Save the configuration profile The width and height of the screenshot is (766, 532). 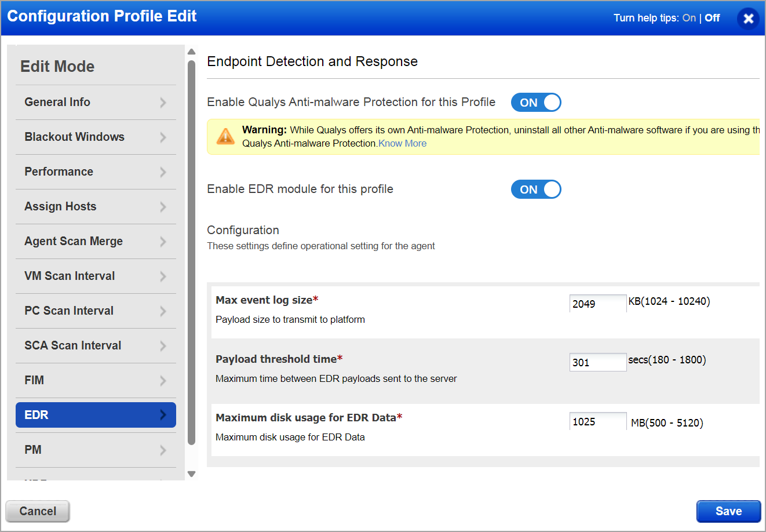tap(728, 511)
